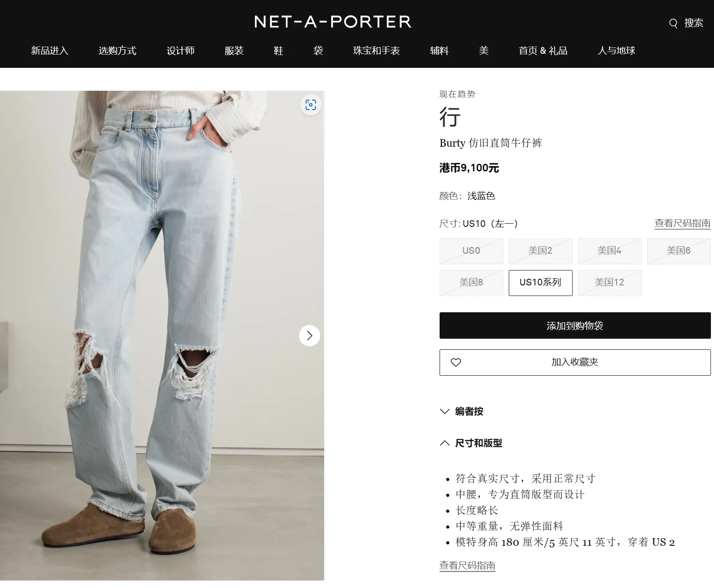
Task: Click 加入收藏夹 button
Action: [575, 362]
